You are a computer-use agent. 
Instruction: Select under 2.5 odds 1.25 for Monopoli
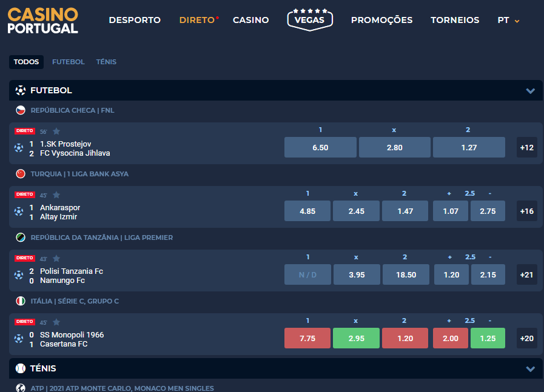coord(488,338)
